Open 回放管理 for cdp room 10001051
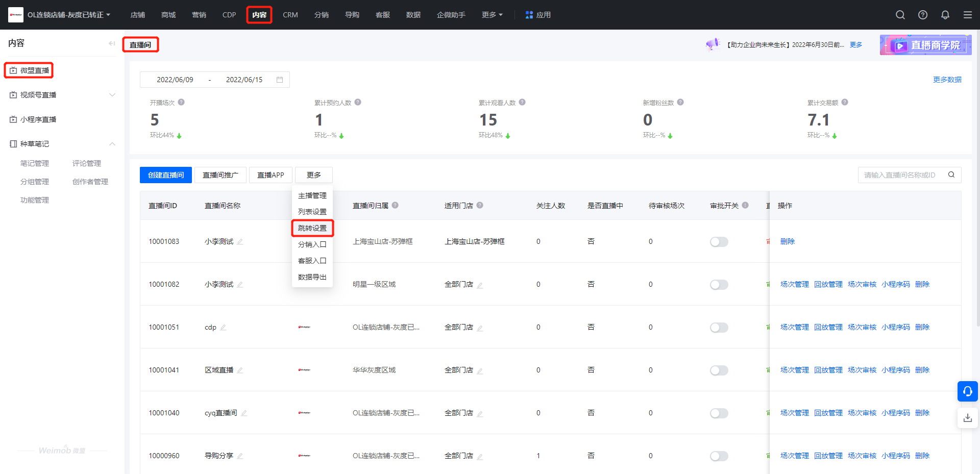The height and width of the screenshot is (474, 980). (828, 327)
